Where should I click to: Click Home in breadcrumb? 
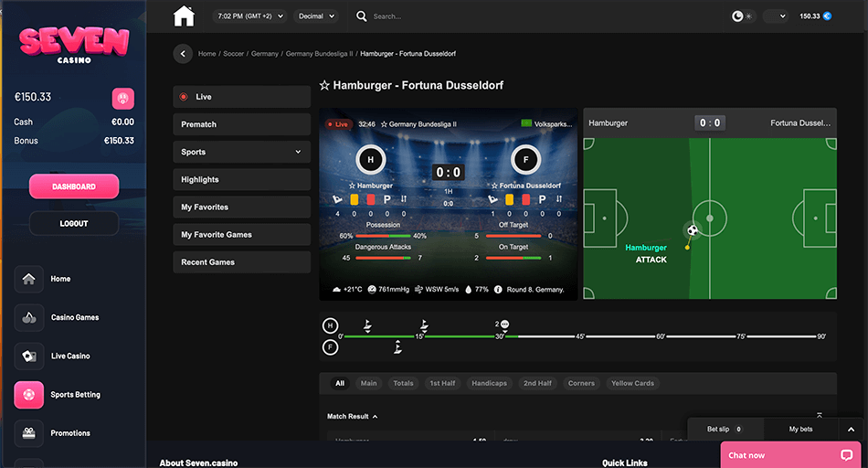pyautogui.click(x=207, y=54)
